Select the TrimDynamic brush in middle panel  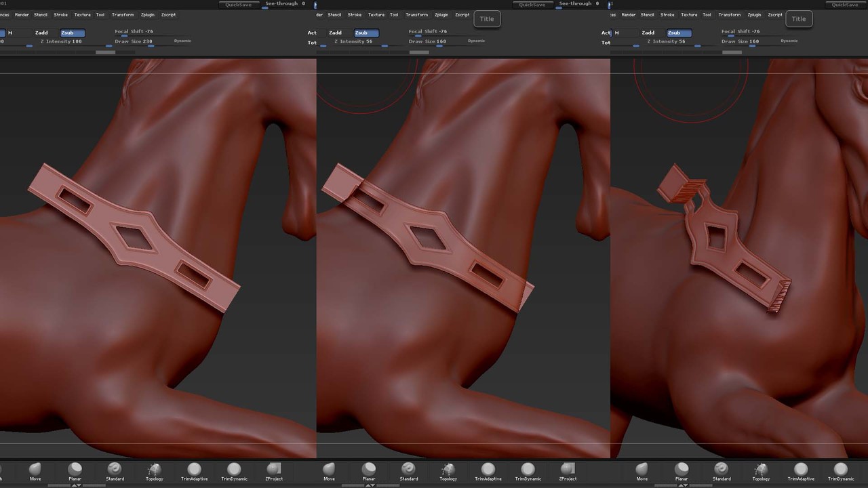coord(528,471)
